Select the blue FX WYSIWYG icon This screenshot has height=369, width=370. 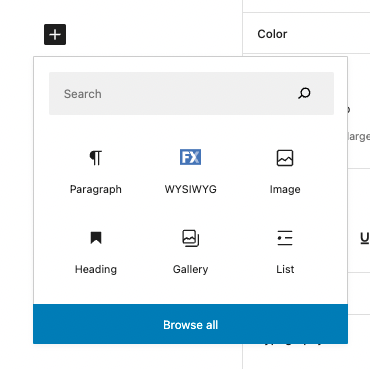[x=190, y=157]
